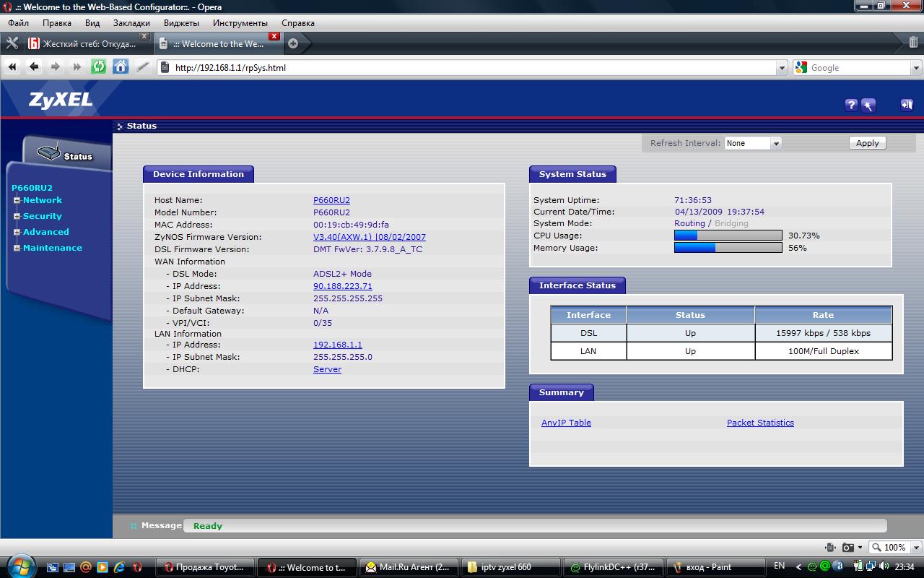This screenshot has width=924, height=578.
Task: Expand the Advanced tree node
Action: click(17, 232)
